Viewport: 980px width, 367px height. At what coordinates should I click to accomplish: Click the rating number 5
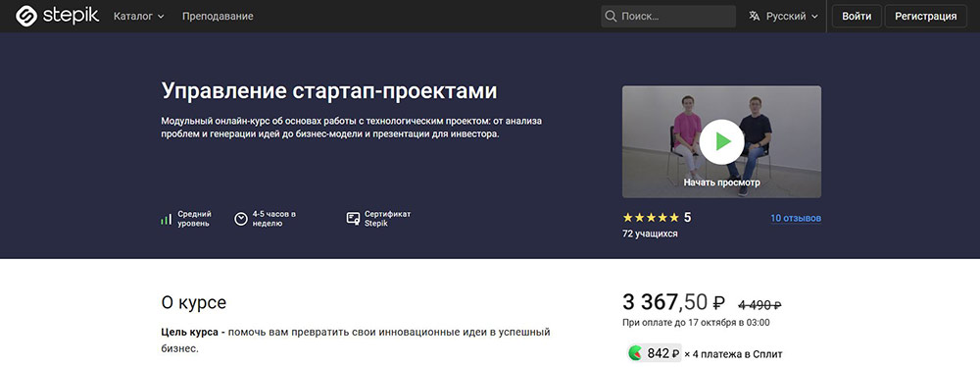coord(688,218)
